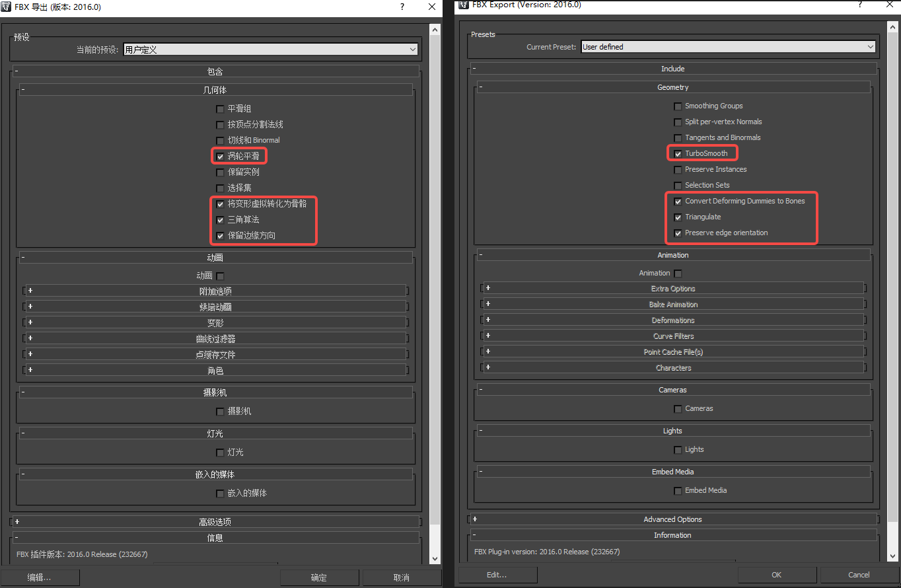This screenshot has width=901, height=588.
Task: Enable Smoothing Groups checkbox
Action: (678, 106)
